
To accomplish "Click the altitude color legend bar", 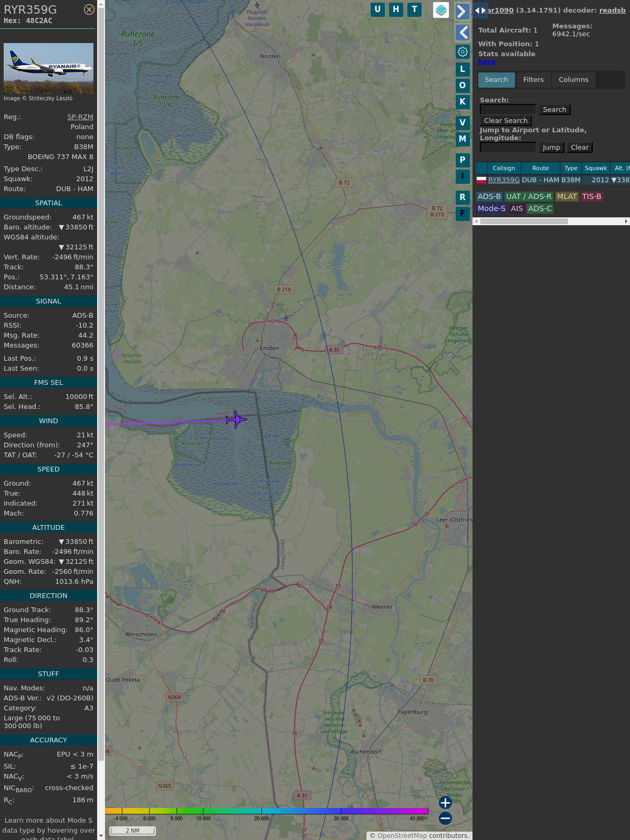I will coord(267,811).
